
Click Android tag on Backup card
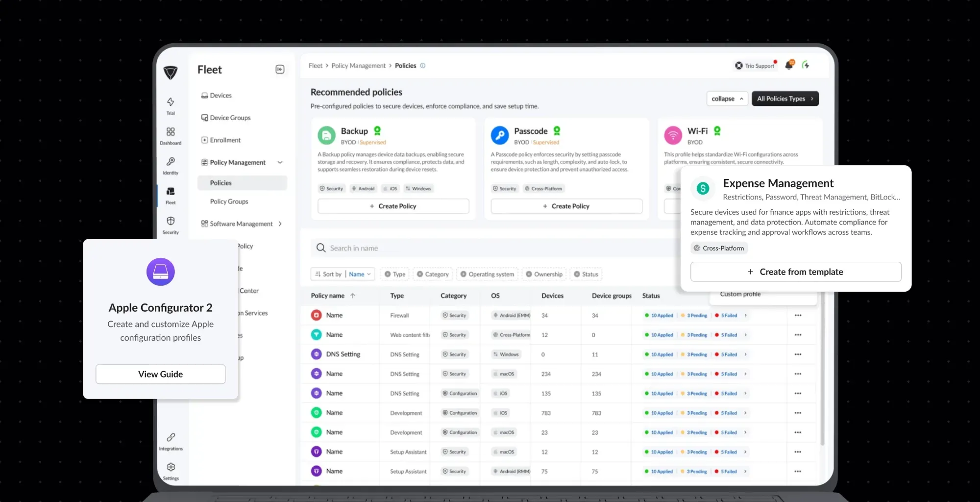(363, 189)
